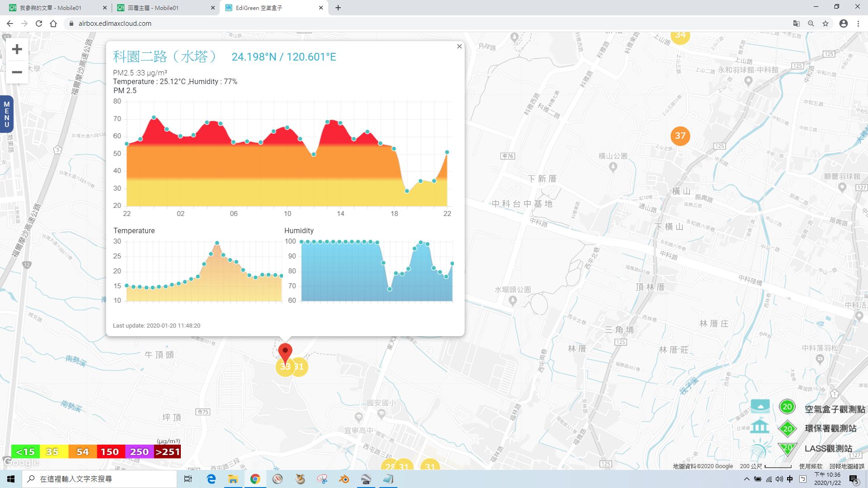Open the volume control in system tray

coord(779,479)
